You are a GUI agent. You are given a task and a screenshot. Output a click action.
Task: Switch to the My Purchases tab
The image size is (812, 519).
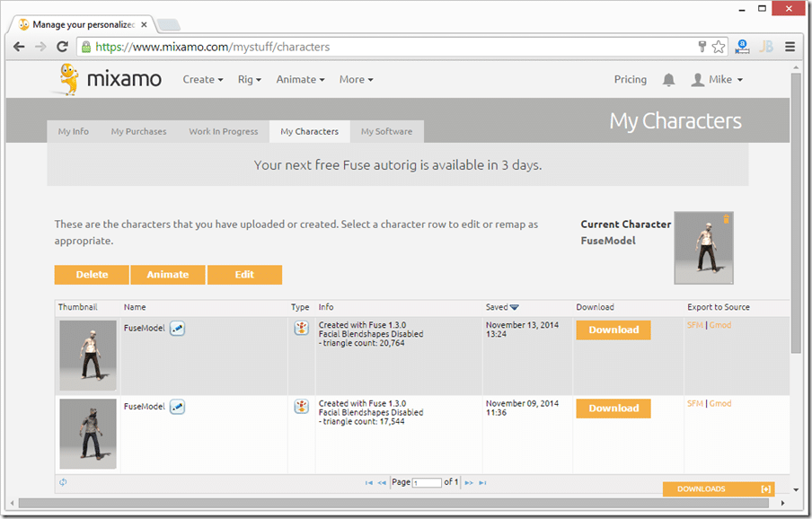click(139, 131)
